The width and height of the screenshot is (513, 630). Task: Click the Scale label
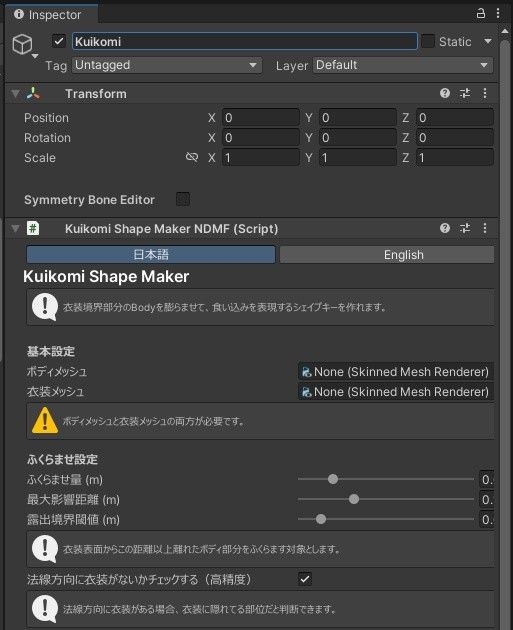point(40,158)
